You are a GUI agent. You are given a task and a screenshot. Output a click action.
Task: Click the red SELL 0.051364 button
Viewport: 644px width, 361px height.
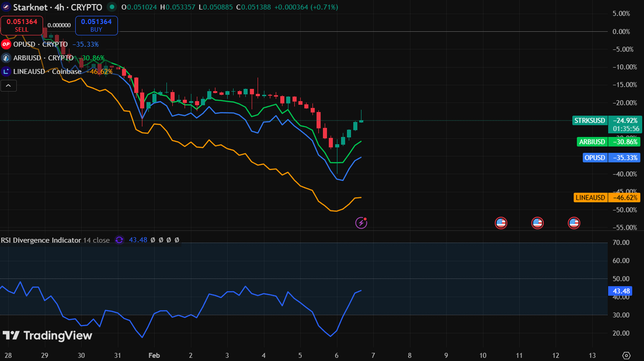point(21,26)
